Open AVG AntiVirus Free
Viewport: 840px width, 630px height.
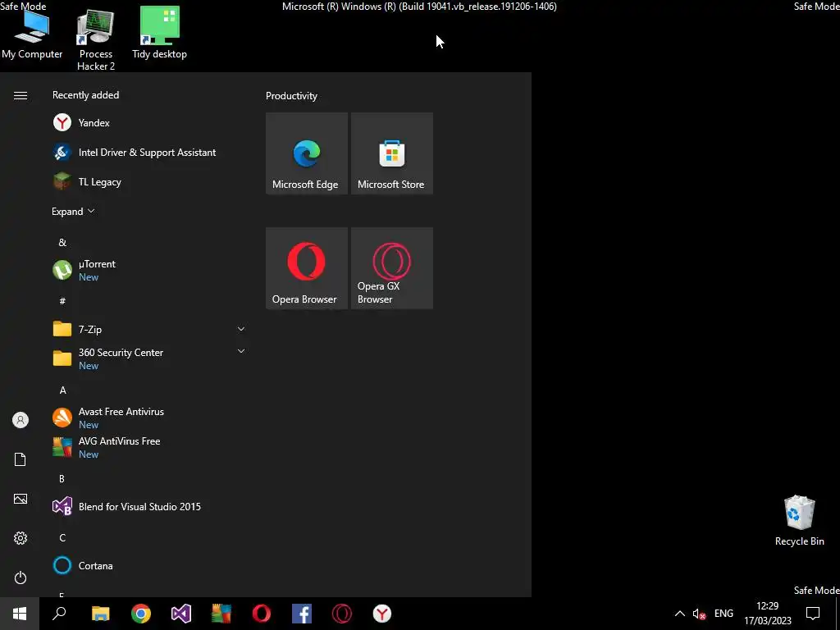148,447
